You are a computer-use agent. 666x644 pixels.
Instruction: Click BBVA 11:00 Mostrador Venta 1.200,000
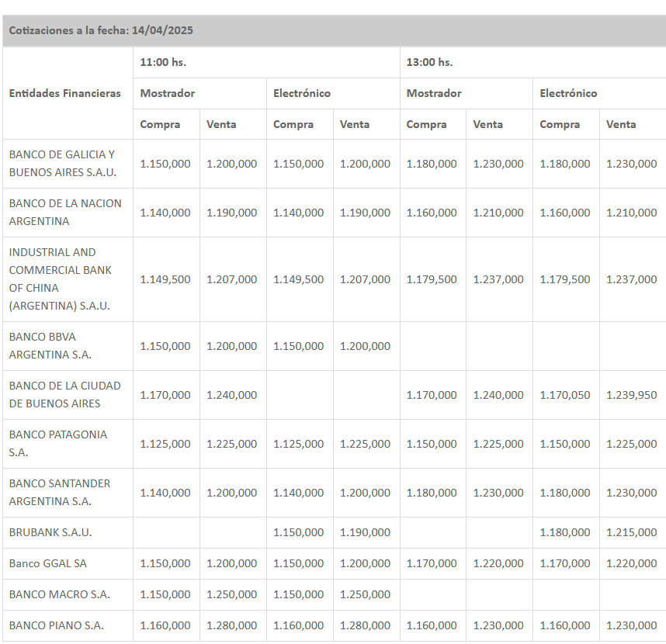coord(231,346)
